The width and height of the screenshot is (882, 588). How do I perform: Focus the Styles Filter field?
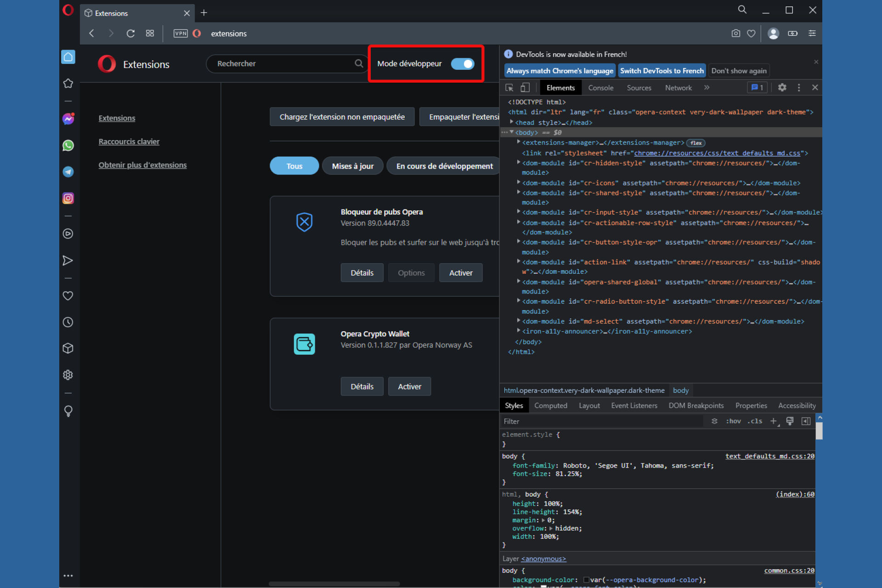[x=602, y=421]
